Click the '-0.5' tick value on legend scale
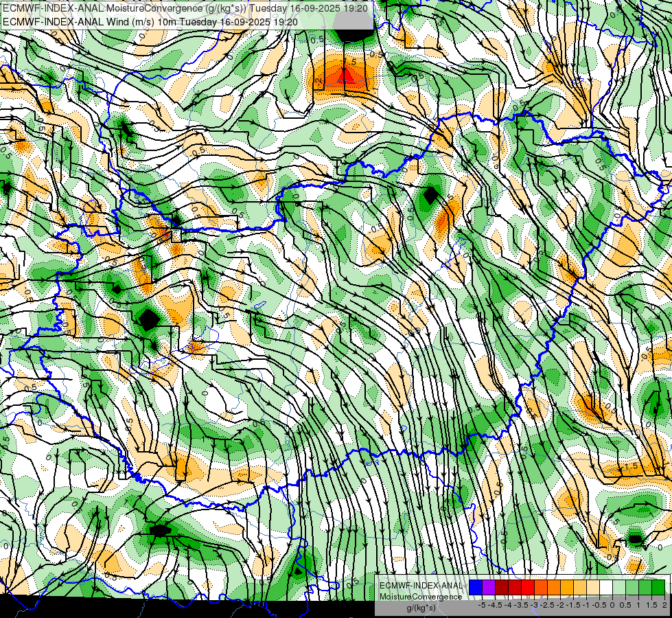Viewport: 672px width, 618px height. tap(599, 605)
